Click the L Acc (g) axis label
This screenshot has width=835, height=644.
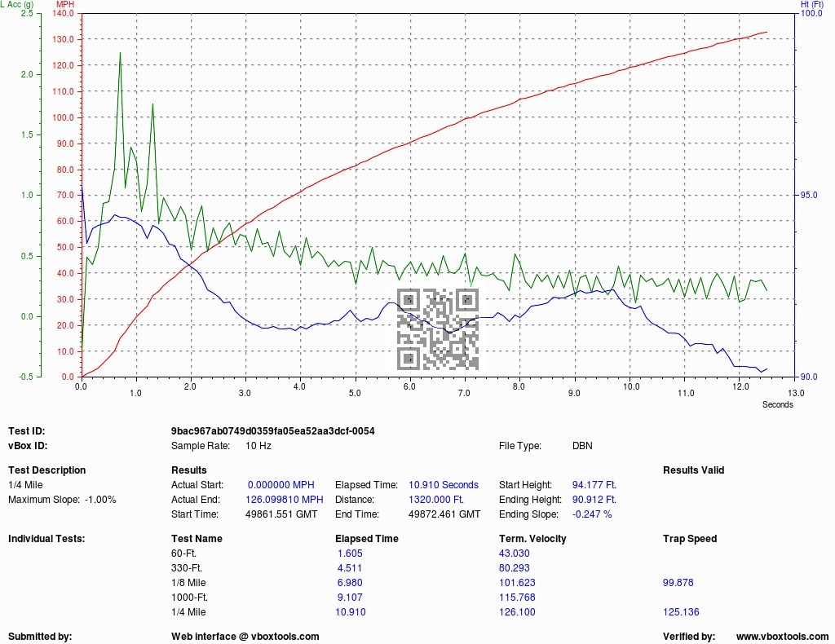(x=17, y=4)
